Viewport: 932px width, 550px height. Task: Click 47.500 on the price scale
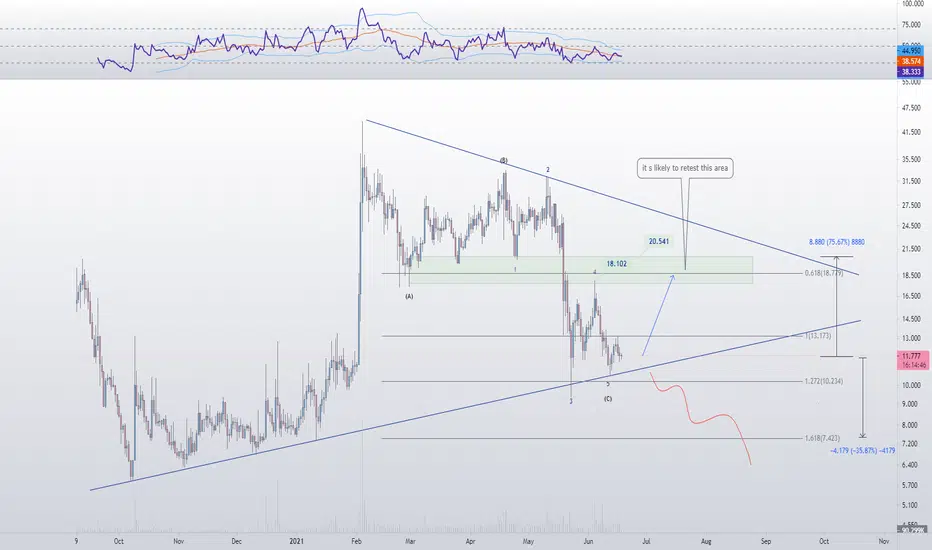[x=911, y=108]
